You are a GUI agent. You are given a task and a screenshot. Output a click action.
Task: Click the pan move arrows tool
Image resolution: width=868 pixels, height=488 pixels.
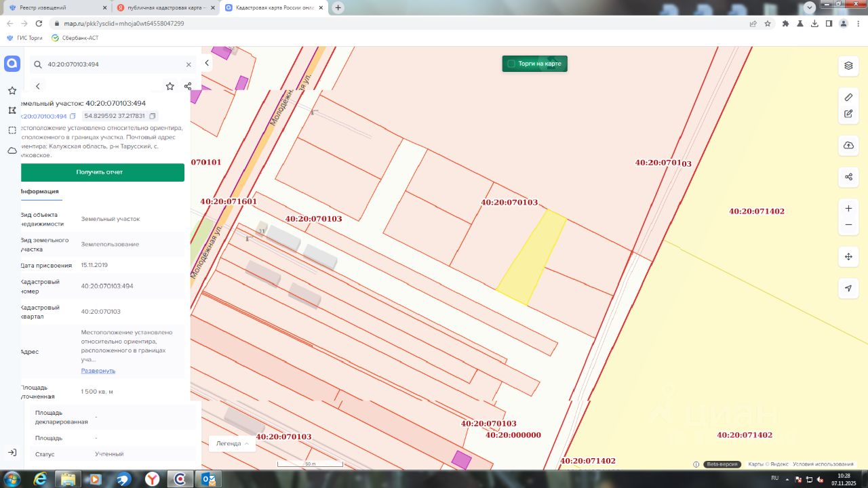pyautogui.click(x=848, y=256)
